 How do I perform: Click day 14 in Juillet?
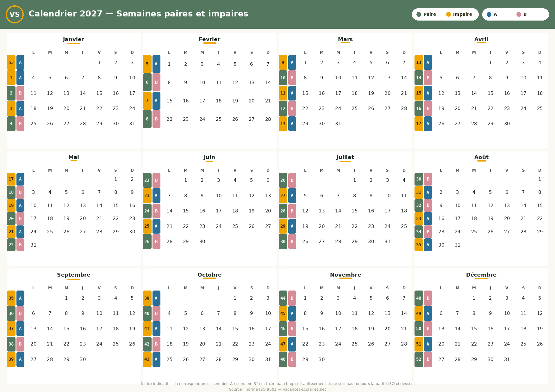click(338, 211)
